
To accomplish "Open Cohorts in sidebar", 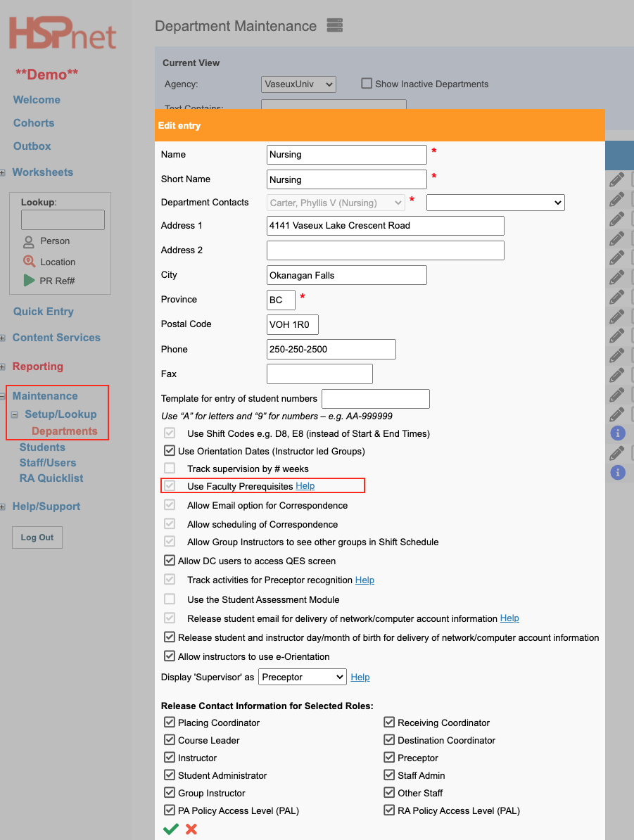I will [34, 122].
